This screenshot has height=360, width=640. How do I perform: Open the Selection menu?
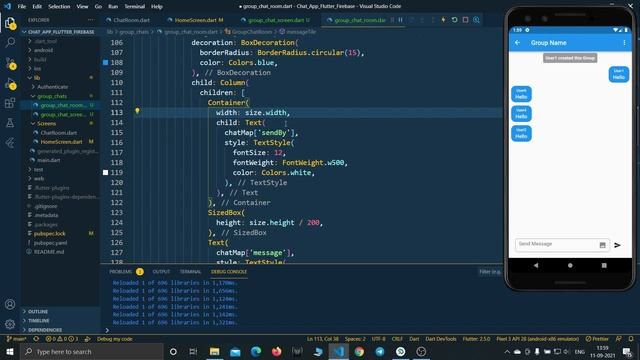point(59,6)
